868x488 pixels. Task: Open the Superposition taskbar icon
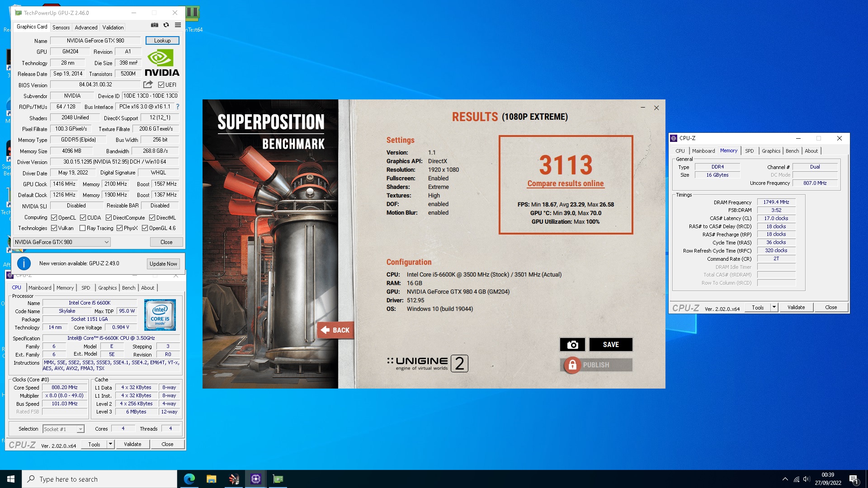coord(234,479)
